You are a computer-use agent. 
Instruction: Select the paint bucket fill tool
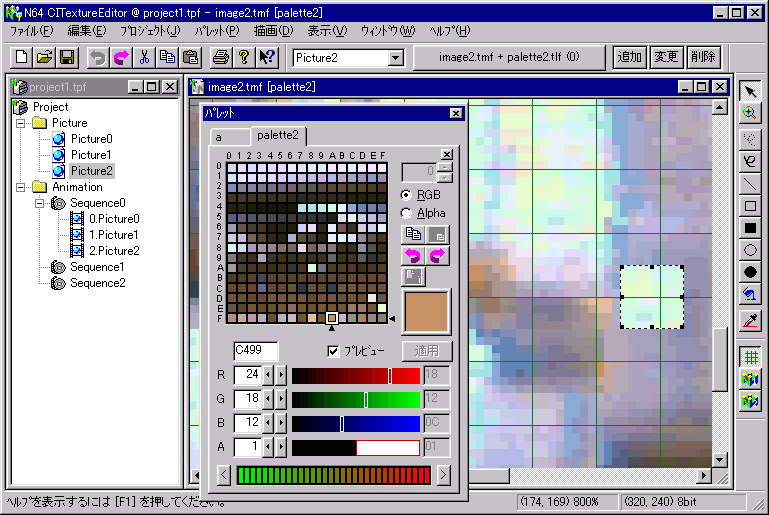click(750, 293)
